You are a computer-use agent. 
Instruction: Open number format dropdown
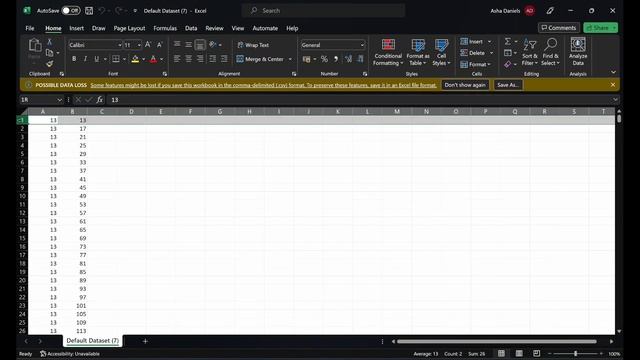[362, 45]
